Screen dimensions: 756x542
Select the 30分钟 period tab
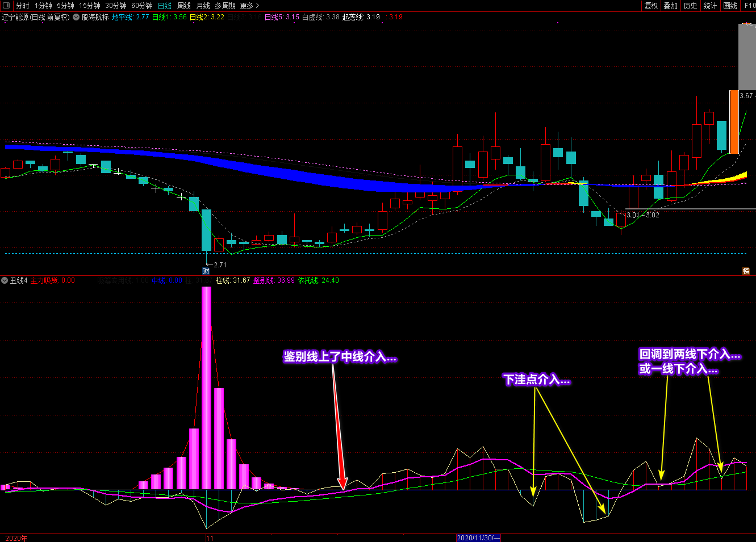(116, 6)
